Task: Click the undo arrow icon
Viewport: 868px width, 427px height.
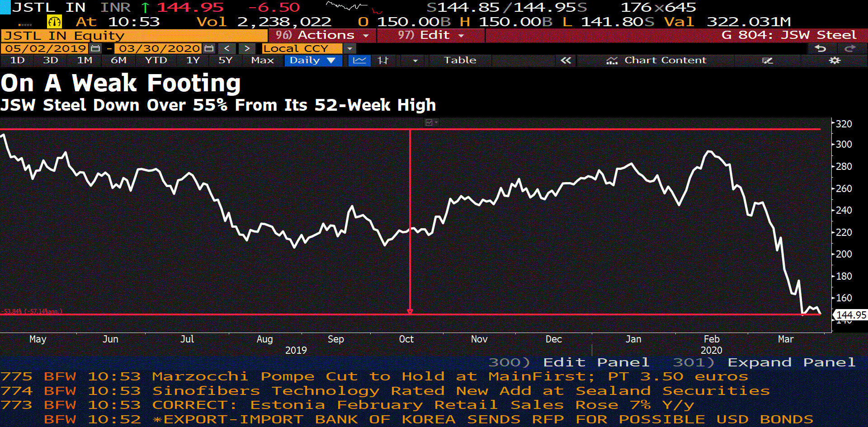Action: [x=820, y=48]
